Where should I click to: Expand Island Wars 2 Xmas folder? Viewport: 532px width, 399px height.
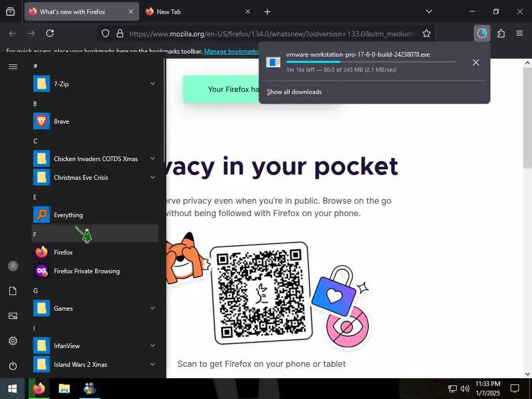tap(95, 364)
